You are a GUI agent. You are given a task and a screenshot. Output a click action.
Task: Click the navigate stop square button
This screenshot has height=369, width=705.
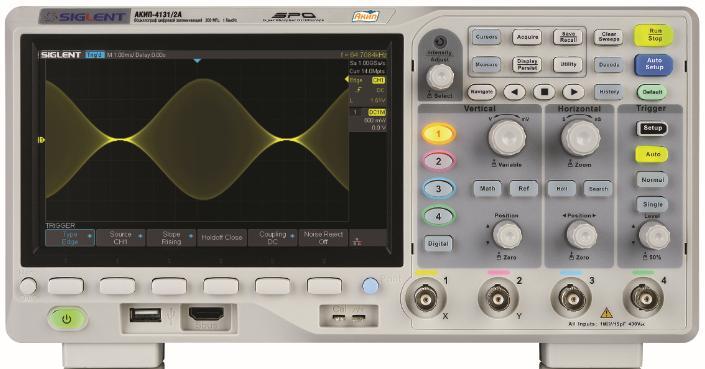point(544,92)
